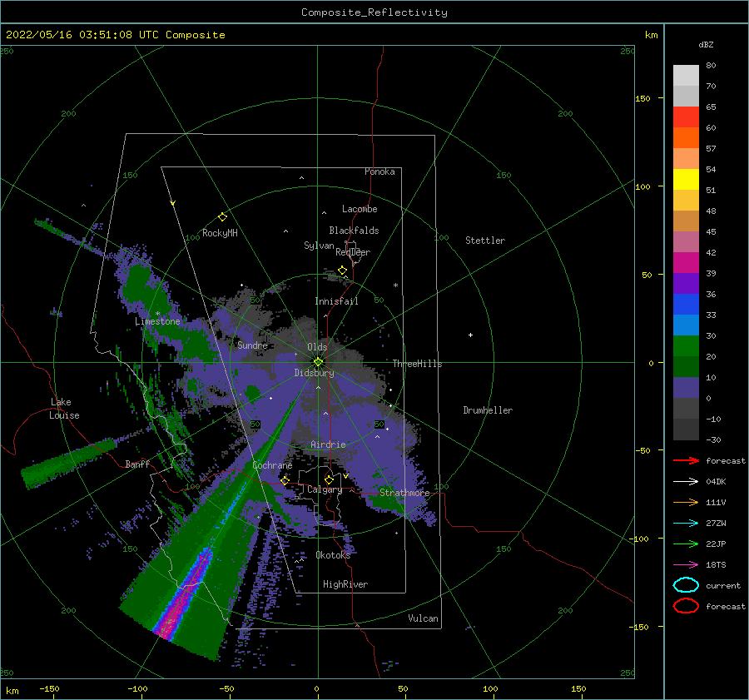
Task: Click the Lacombe city label
Action: (360, 209)
